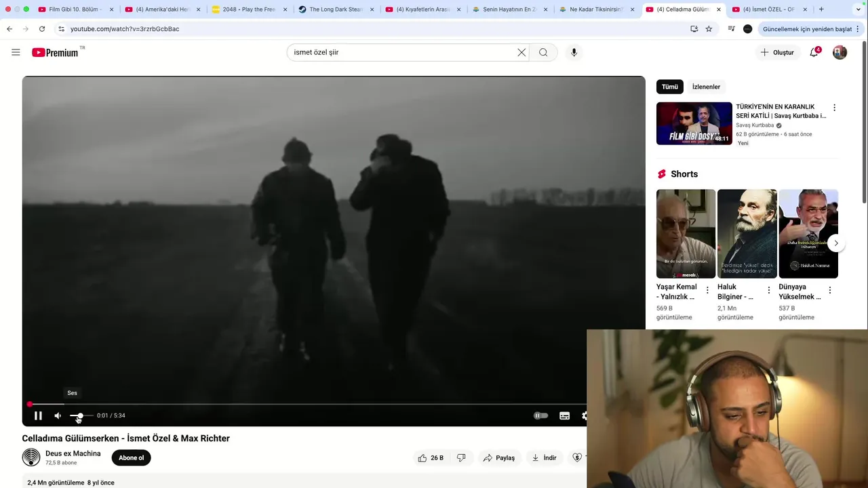
Task: Go to YouTube Premium home logo
Action: click(56, 52)
